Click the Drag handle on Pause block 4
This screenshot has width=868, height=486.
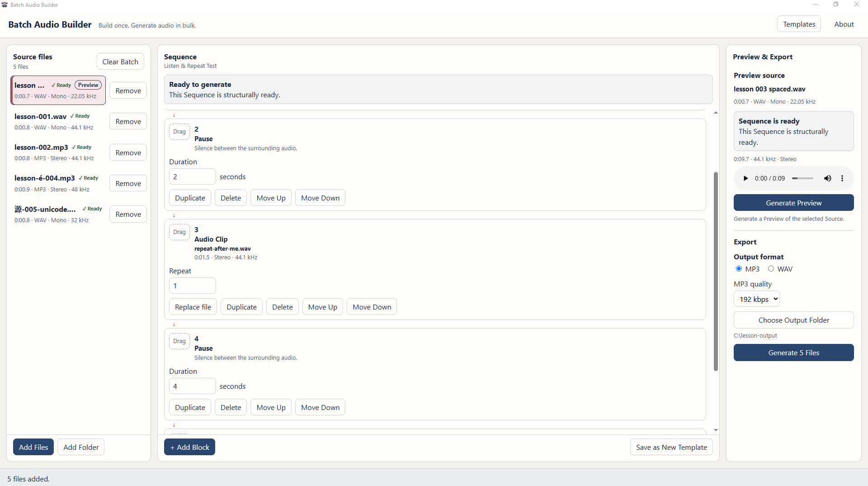[179, 341]
